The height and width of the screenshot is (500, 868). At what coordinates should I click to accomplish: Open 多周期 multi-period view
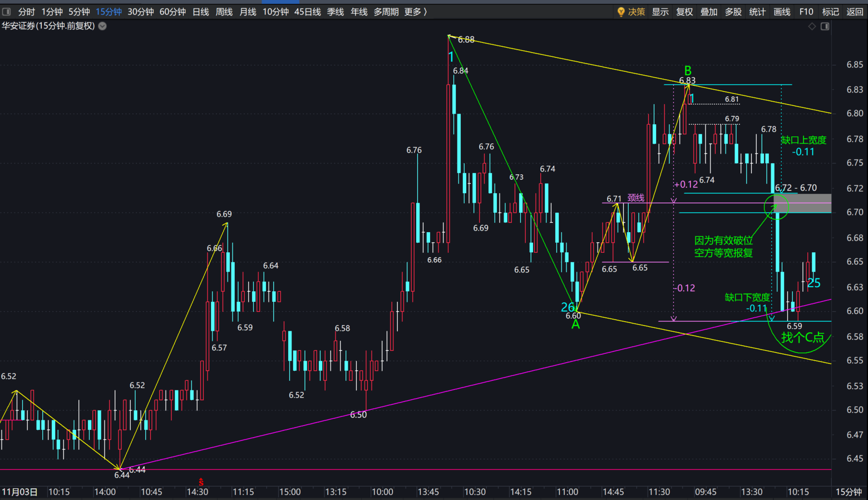pyautogui.click(x=386, y=12)
